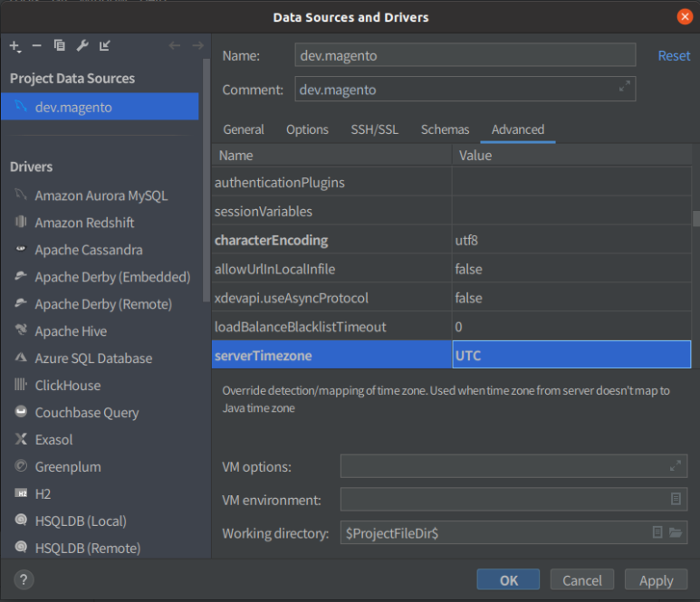The height and width of the screenshot is (602, 700).
Task: Remove the selected data source via the minus icon
Action: 36,45
